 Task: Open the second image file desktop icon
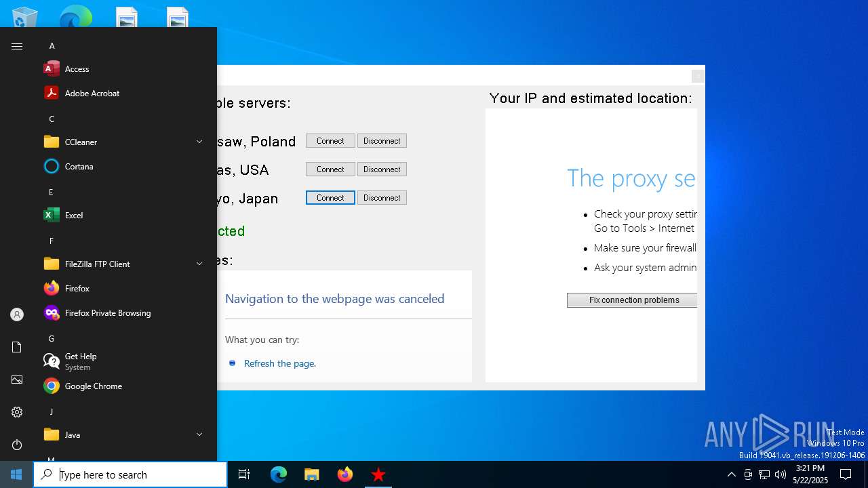178,16
